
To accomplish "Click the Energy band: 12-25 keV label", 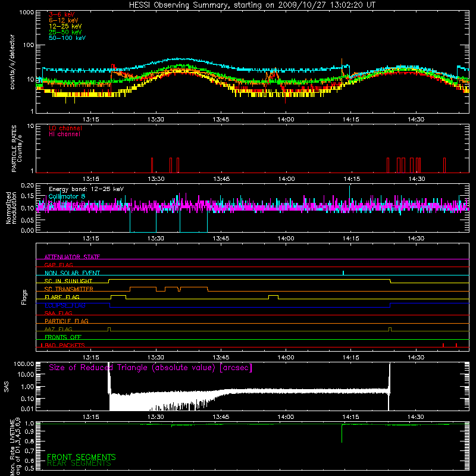I will tap(86, 189).
